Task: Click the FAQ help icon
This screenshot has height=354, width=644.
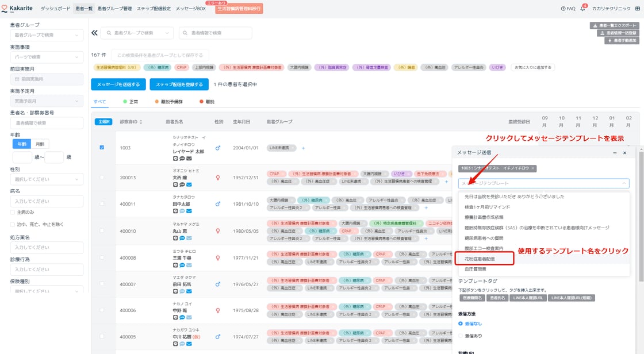Action: 563,9
